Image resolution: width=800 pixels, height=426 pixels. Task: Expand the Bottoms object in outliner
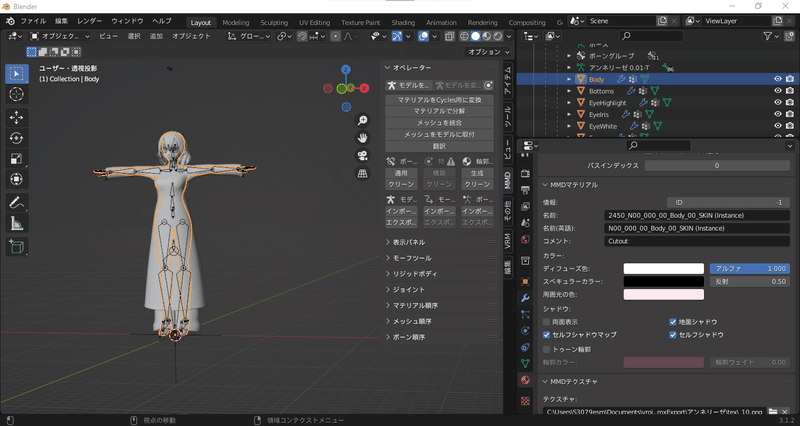pyautogui.click(x=569, y=91)
